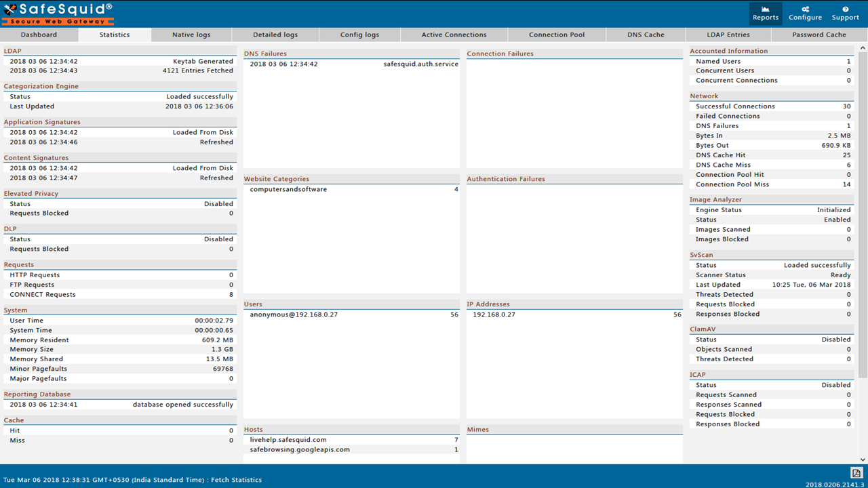Click the Cache Miss row
868x488 pixels.
pos(120,441)
